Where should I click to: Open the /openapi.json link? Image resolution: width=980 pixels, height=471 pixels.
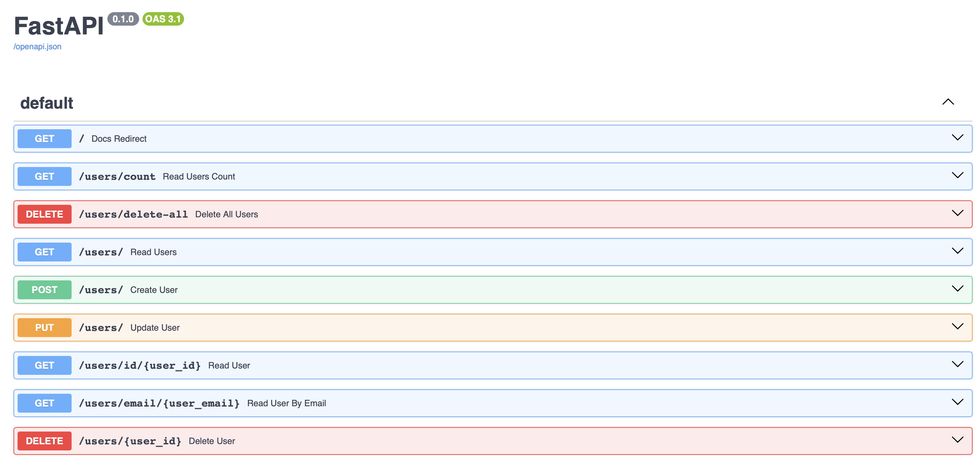pos(37,46)
